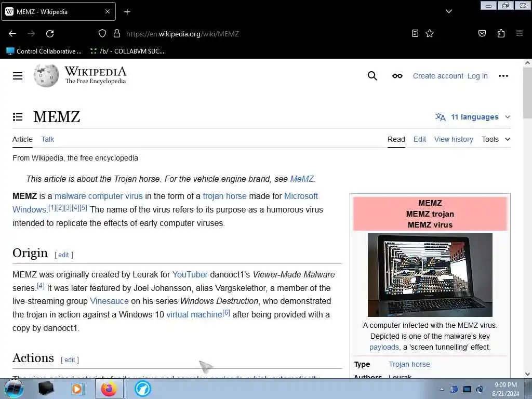Open the Windows Start orb
Viewport: 532px width, 399px height.
(x=14, y=389)
